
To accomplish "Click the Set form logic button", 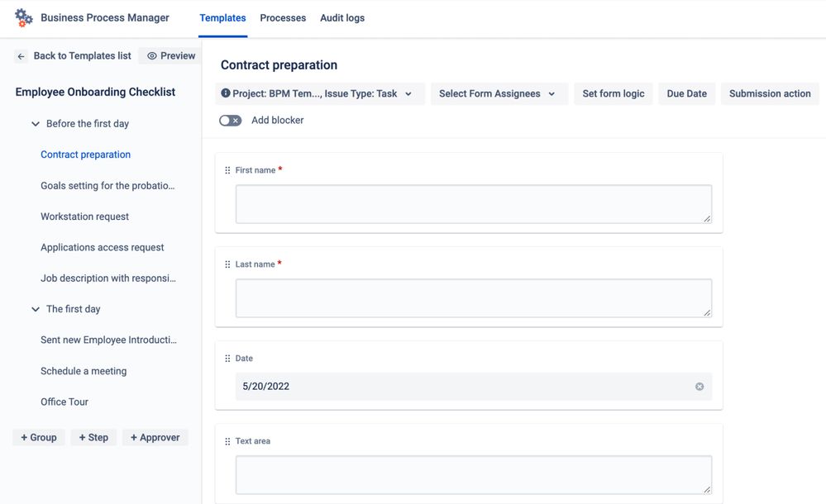I will (x=614, y=93).
